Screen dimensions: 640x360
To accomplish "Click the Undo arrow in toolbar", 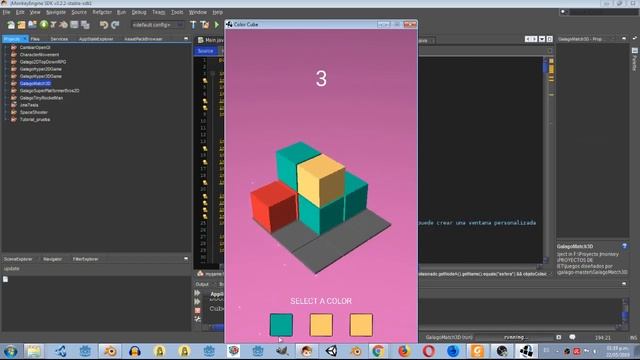I will pos(104,25).
